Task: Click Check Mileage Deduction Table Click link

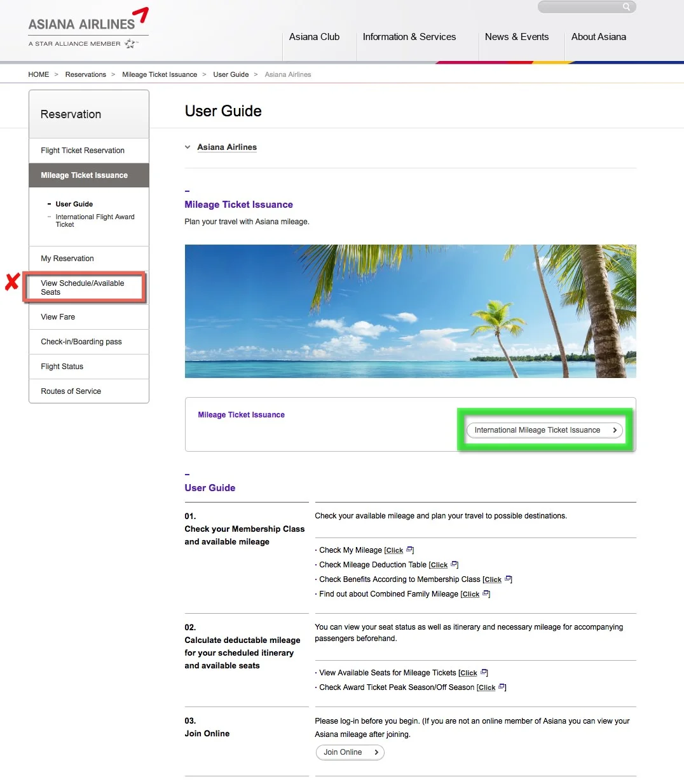Action: pos(439,565)
